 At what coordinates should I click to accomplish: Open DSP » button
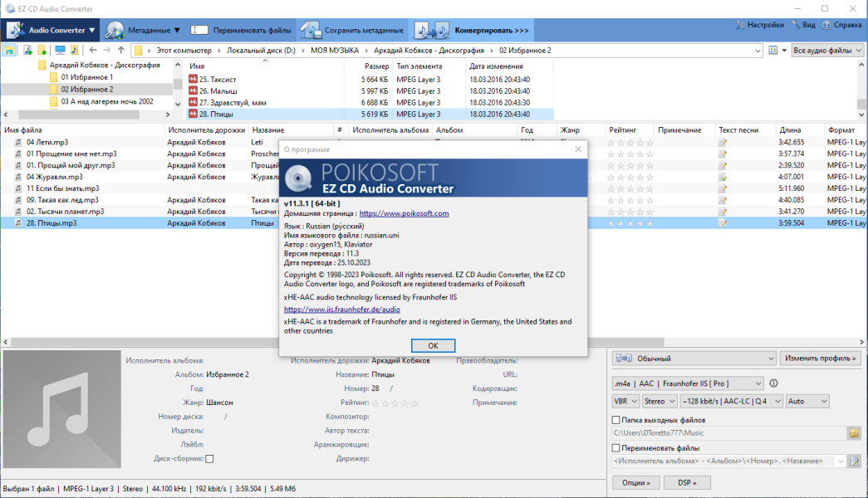(686, 482)
